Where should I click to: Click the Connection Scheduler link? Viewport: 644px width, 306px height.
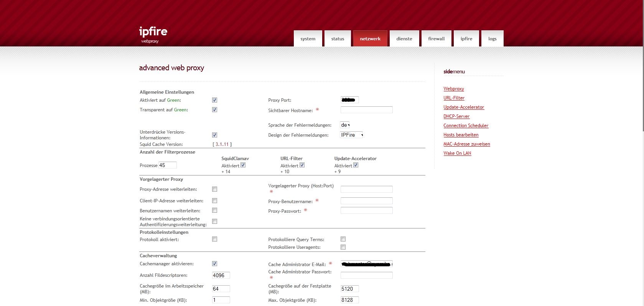click(466, 126)
